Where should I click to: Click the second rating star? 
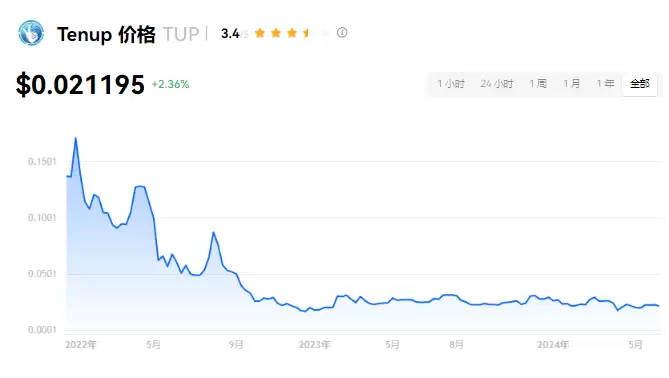[276, 33]
